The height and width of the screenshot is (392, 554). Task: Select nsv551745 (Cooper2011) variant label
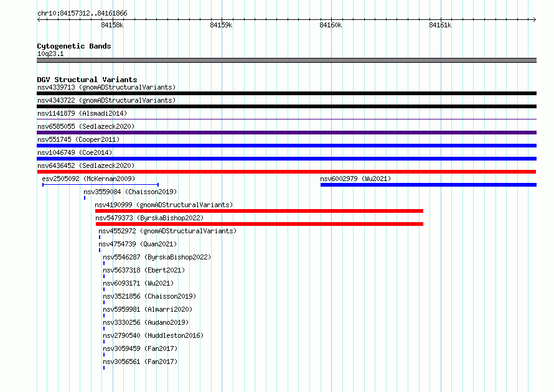click(x=78, y=139)
